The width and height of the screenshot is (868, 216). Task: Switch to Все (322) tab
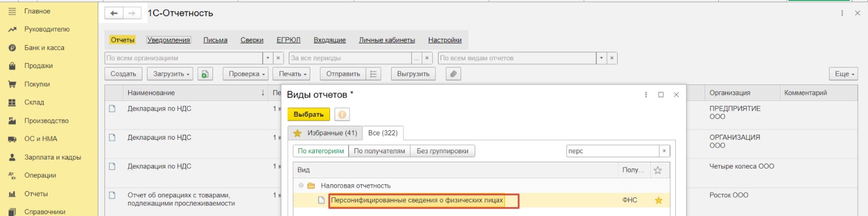point(383,133)
